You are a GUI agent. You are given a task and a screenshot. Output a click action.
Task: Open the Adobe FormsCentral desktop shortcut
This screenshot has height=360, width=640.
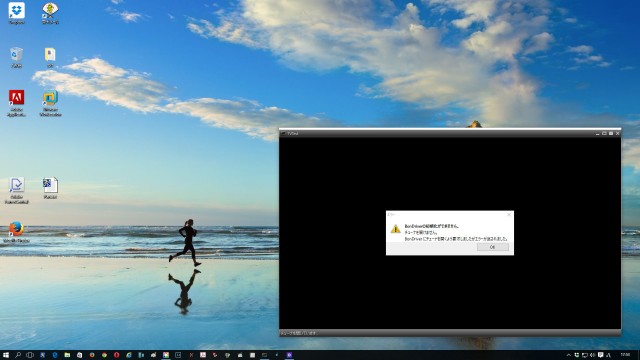pos(17,190)
